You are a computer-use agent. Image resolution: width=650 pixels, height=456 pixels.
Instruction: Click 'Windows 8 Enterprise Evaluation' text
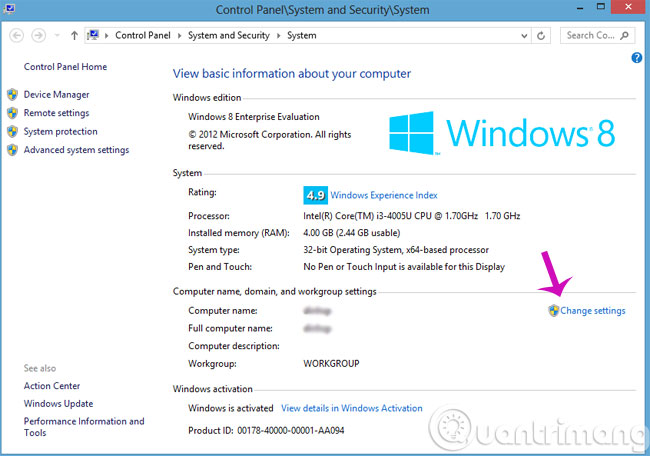click(x=254, y=117)
